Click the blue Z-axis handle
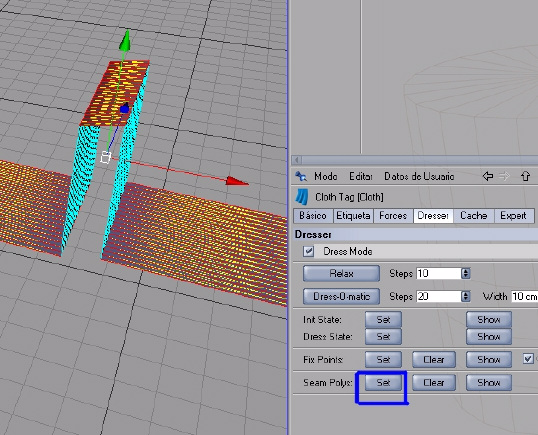Viewport: 538px width, 435px height. (125, 108)
